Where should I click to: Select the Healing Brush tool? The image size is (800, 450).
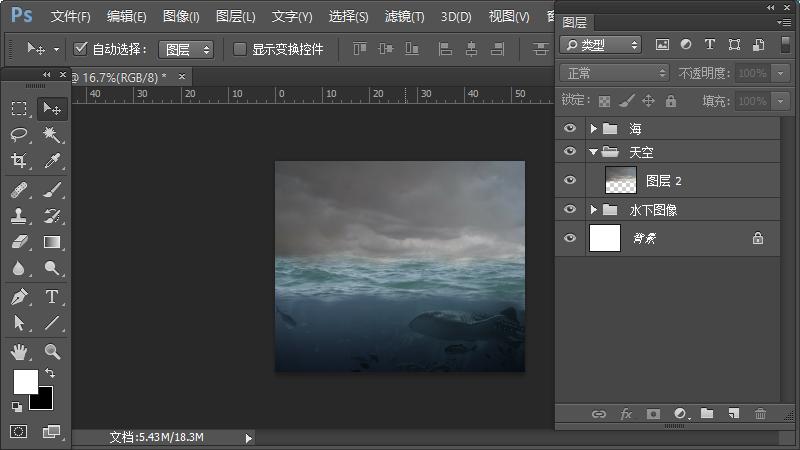pyautogui.click(x=19, y=190)
